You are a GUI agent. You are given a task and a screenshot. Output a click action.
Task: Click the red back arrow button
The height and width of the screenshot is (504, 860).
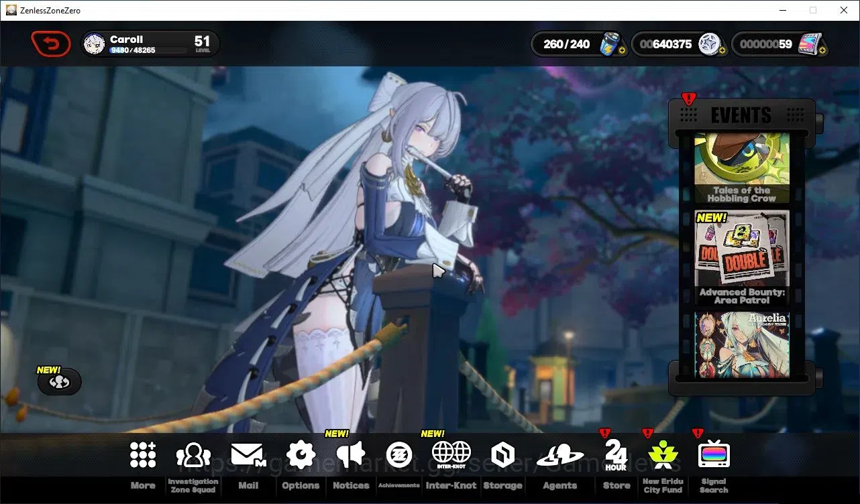click(51, 44)
